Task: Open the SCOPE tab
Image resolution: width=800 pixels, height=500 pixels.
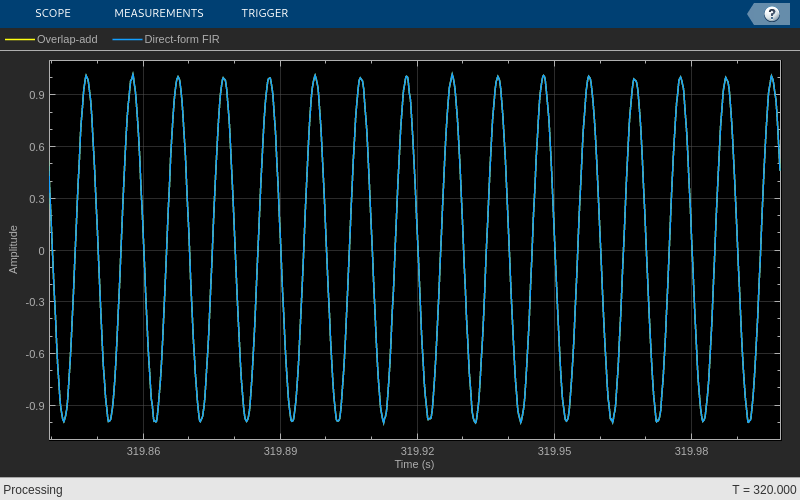Action: [x=53, y=13]
